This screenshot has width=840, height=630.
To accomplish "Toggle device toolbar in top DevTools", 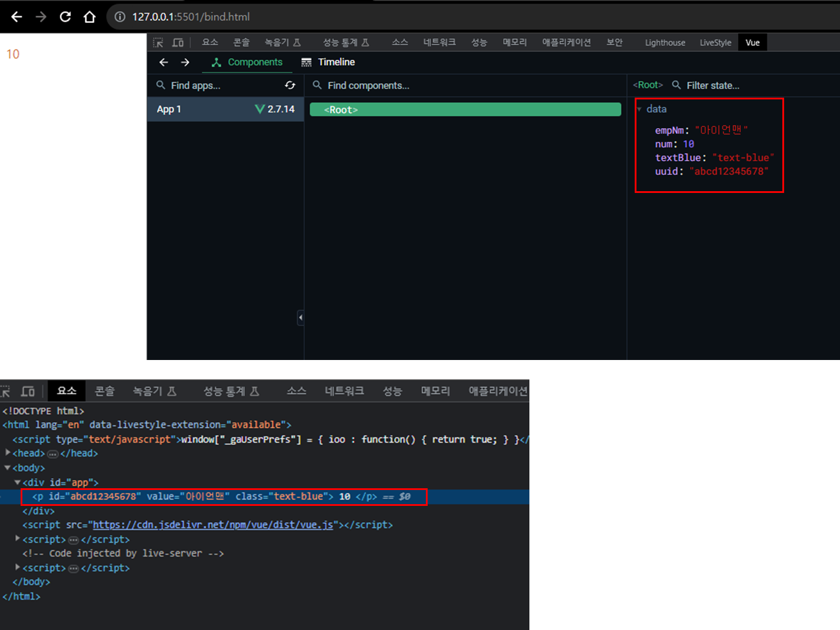I will click(x=178, y=42).
